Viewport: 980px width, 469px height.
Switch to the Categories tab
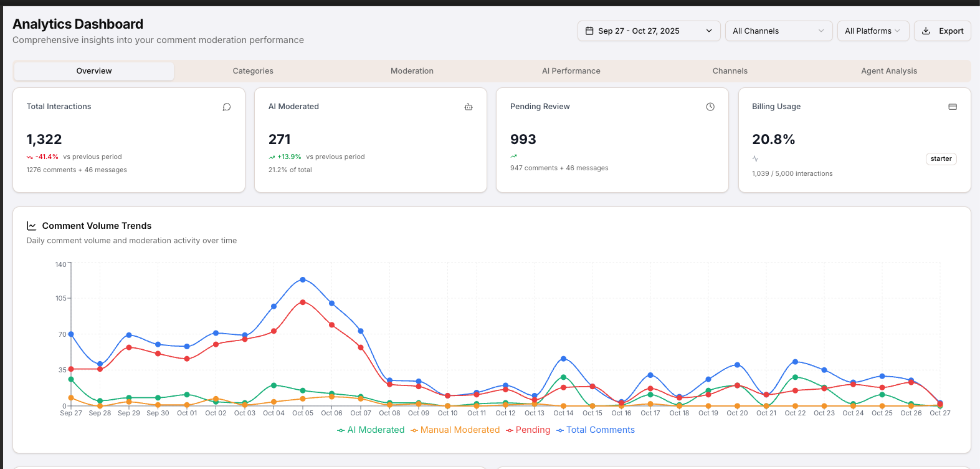point(253,71)
